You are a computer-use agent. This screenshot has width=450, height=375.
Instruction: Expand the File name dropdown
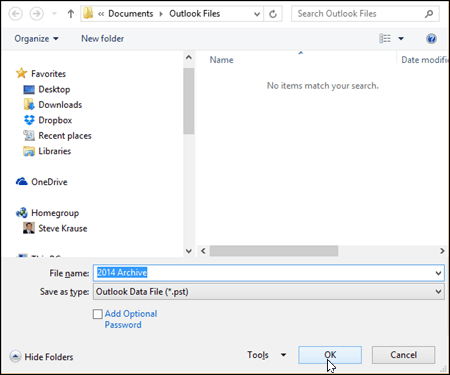(x=438, y=273)
